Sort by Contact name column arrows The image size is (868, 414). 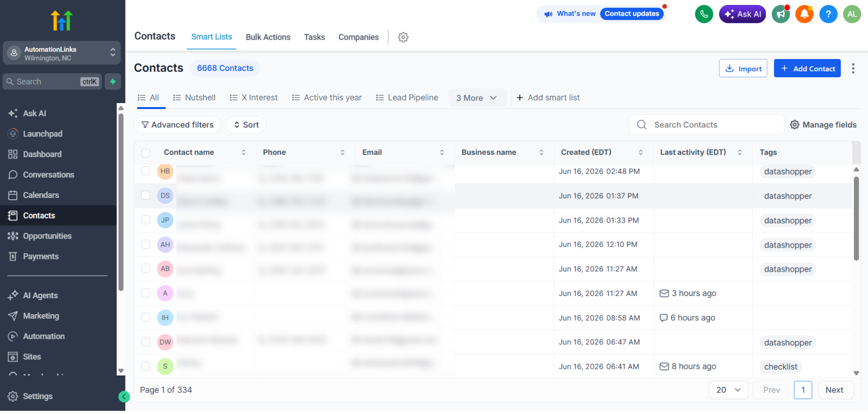tap(243, 153)
